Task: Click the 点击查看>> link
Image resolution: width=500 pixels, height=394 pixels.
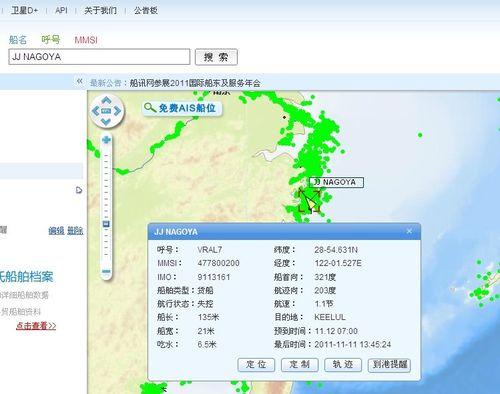Action: [36, 326]
